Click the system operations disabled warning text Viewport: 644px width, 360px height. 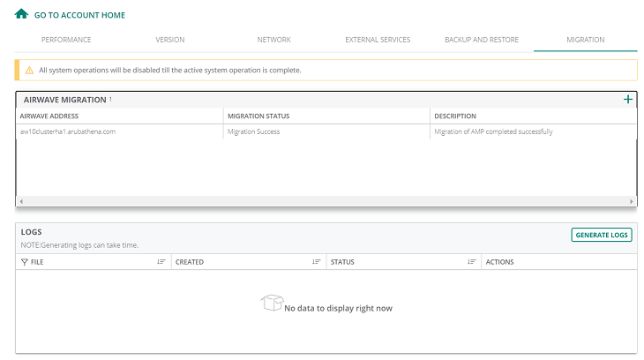(x=170, y=71)
